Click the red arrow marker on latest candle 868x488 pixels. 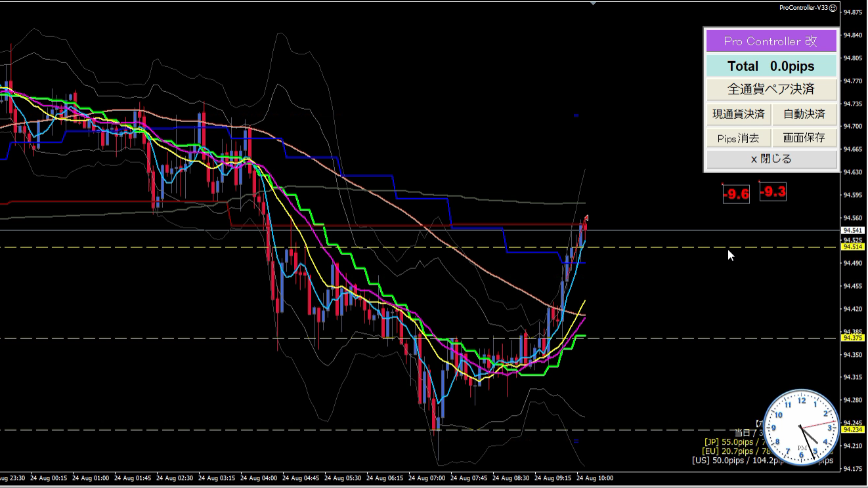click(586, 218)
